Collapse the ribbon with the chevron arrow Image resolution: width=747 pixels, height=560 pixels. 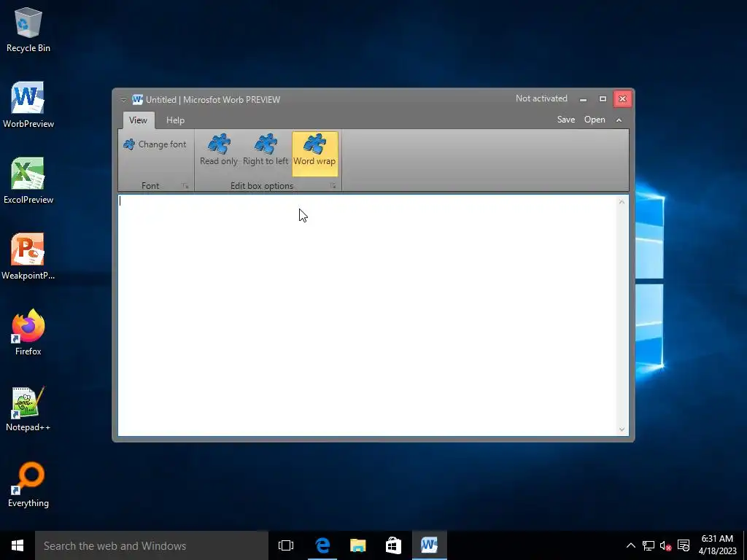coord(619,120)
